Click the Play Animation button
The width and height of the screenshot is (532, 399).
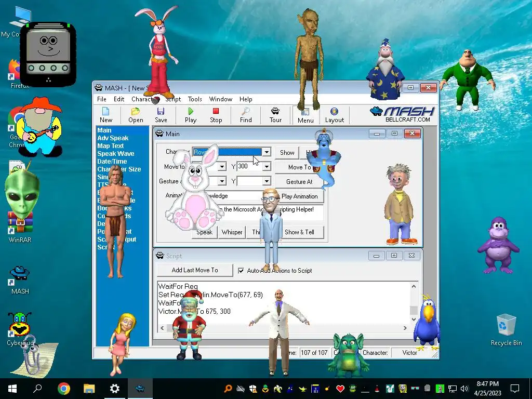299,196
